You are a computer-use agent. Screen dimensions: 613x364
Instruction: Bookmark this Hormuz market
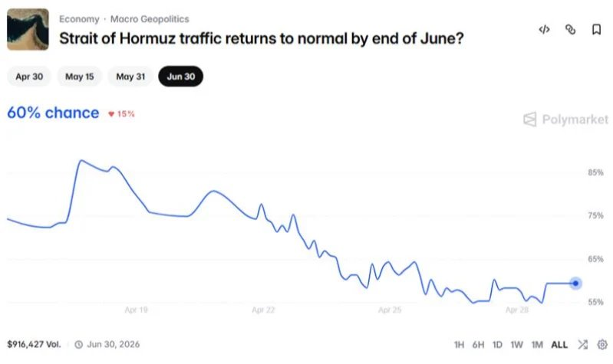tap(596, 30)
